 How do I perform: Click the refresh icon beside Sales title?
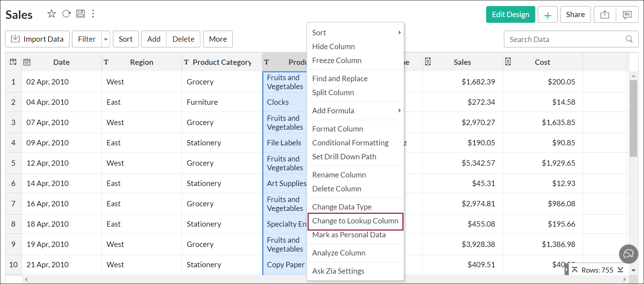point(66,14)
